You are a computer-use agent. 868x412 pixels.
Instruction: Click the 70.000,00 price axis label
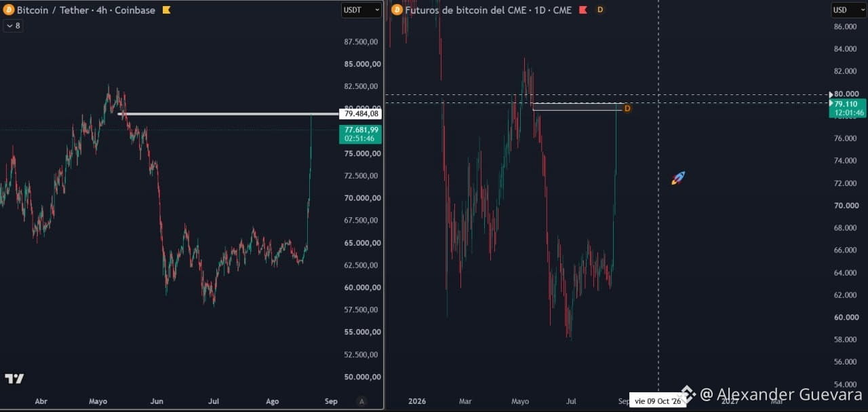click(x=362, y=198)
